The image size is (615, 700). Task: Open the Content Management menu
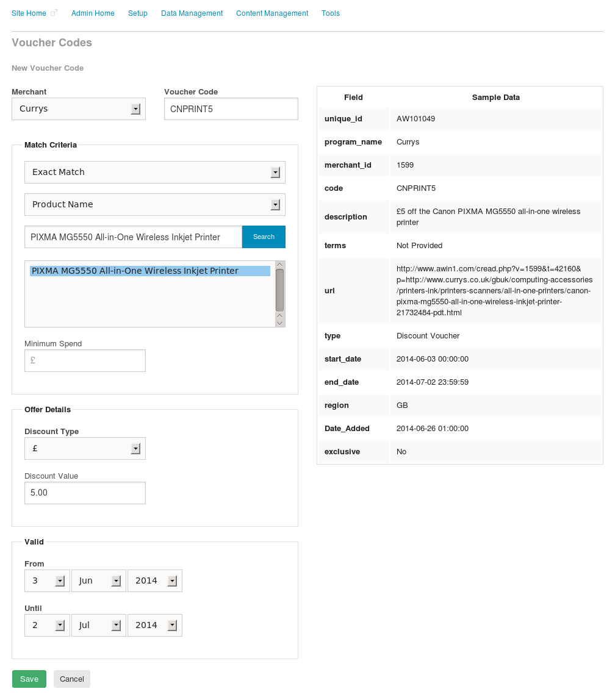pos(272,13)
